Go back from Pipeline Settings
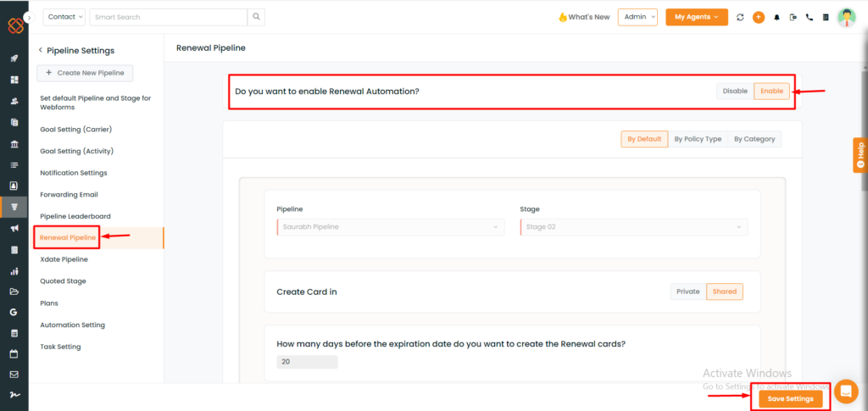This screenshot has height=411, width=868. [x=41, y=50]
